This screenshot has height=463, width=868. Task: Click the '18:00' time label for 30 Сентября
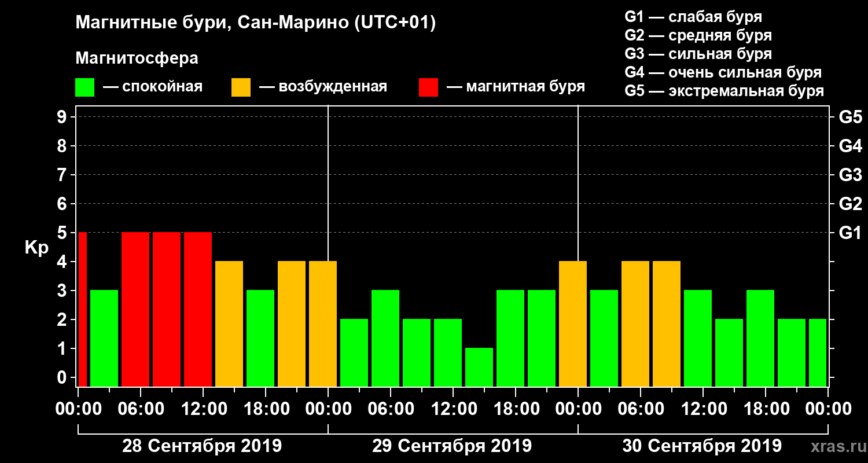[x=766, y=409]
